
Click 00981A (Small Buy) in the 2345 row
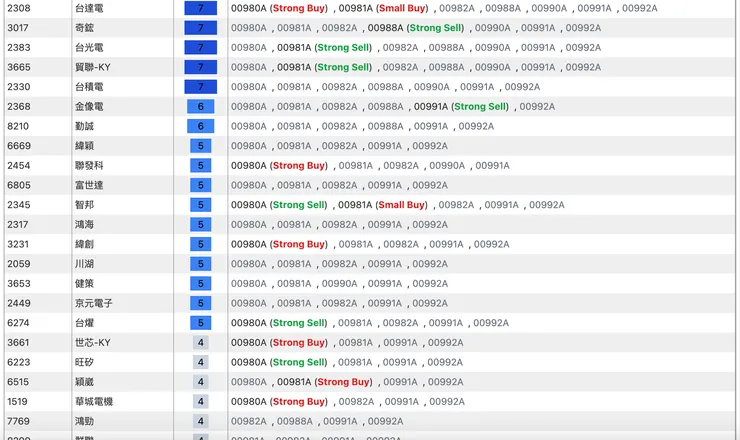pyautogui.click(x=383, y=205)
